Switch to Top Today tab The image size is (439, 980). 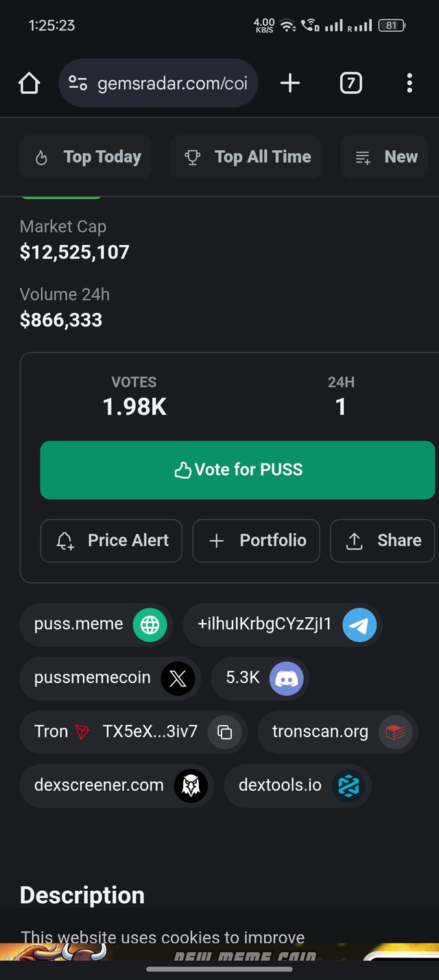[85, 157]
